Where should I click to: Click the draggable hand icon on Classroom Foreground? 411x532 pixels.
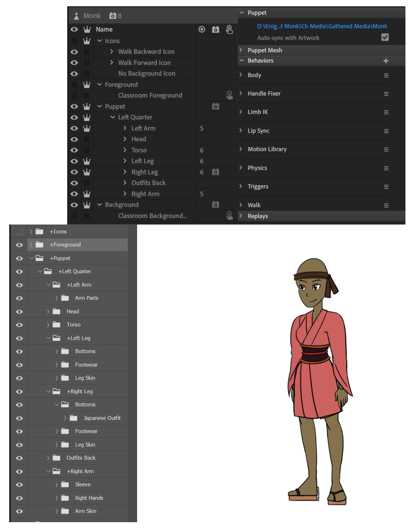tap(229, 95)
